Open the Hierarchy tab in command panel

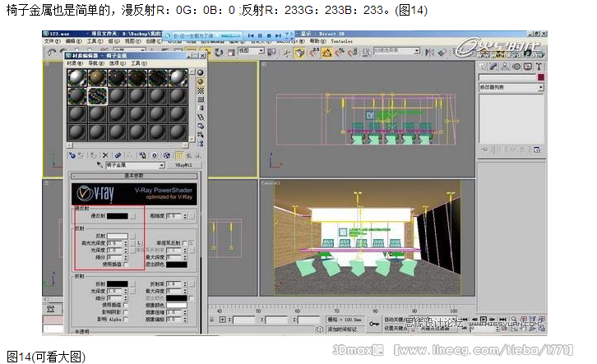click(x=505, y=67)
